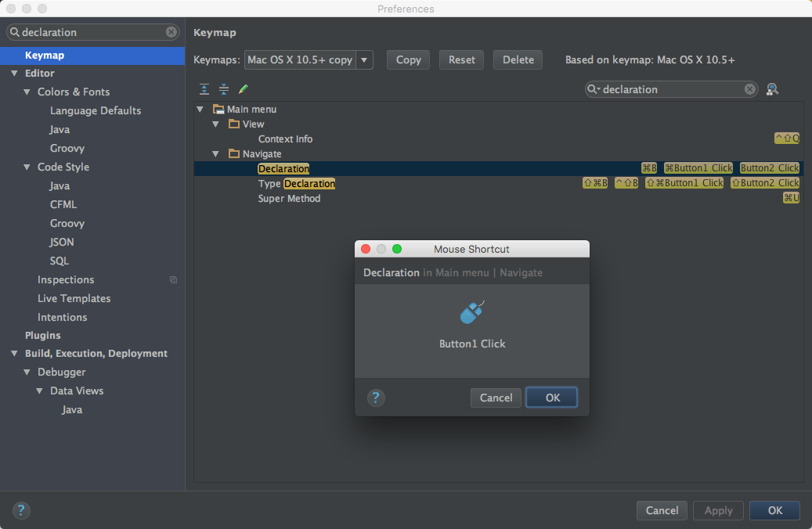Open the Keymaps dropdown showing Mac OS X 10.5+ copy
The height and width of the screenshot is (529, 812).
pos(364,59)
